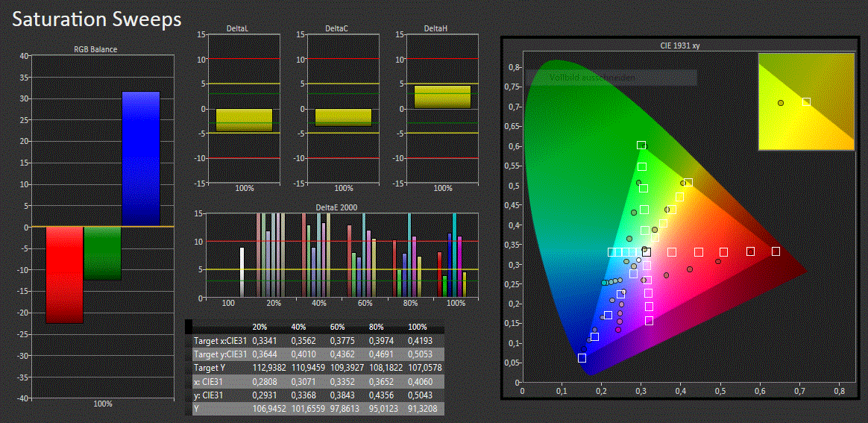Click the green primary target square at top of triangle
The image size is (868, 423).
(641, 145)
